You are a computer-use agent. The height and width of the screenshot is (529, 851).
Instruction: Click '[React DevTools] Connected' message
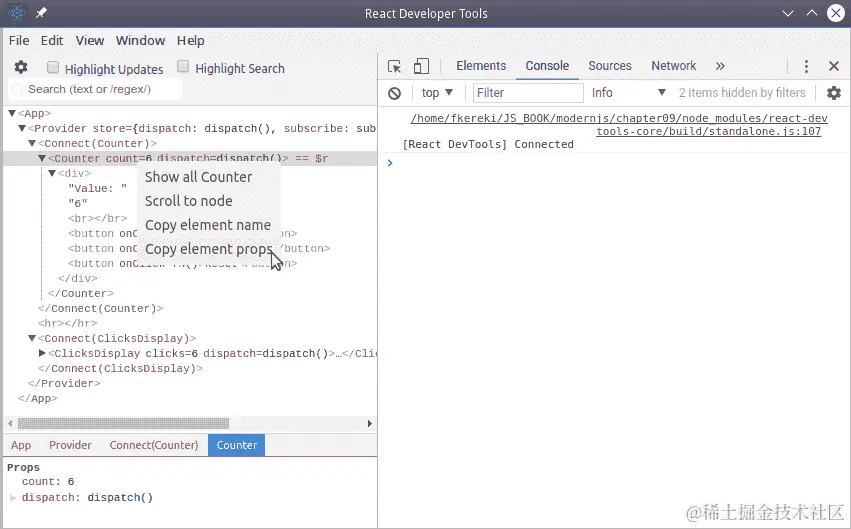[488, 144]
